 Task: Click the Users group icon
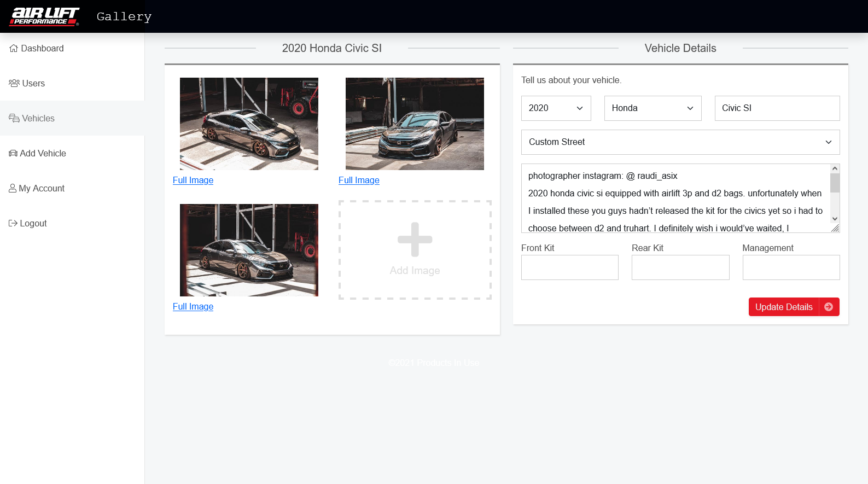pos(14,83)
